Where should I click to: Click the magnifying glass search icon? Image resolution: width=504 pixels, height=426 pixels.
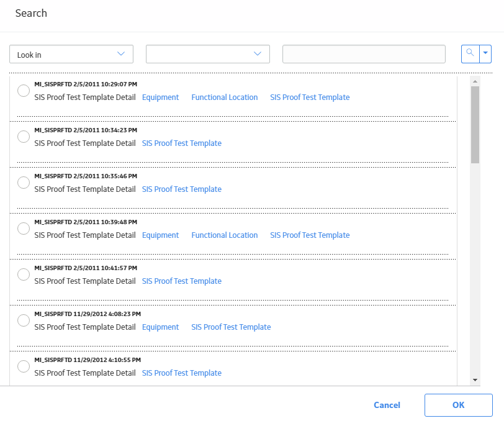point(470,53)
